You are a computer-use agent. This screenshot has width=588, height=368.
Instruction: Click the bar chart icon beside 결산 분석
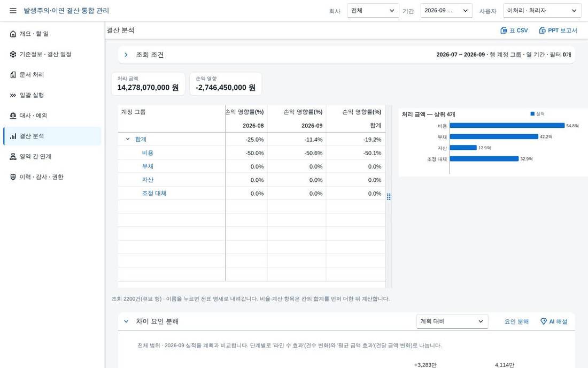[x=13, y=136]
